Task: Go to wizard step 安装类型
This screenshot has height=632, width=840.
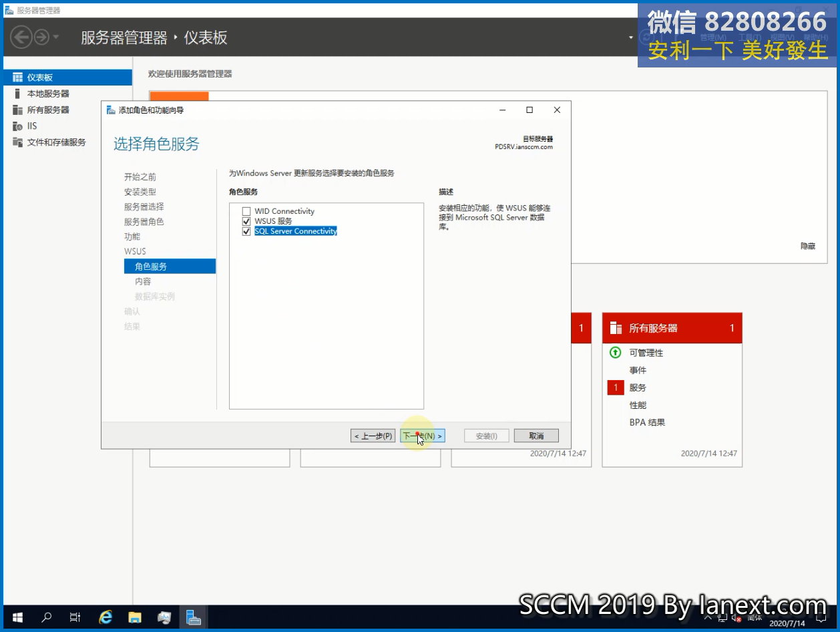Action: 140,192
